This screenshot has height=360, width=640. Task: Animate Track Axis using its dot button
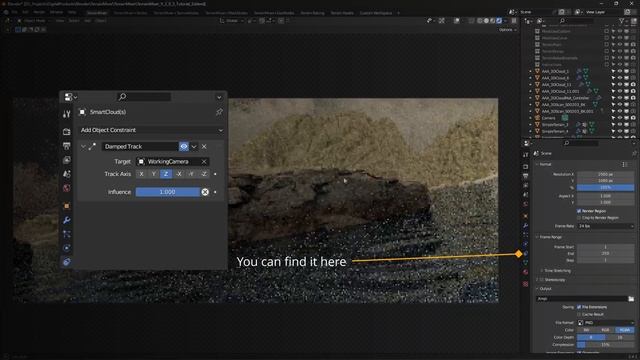[x=215, y=174]
